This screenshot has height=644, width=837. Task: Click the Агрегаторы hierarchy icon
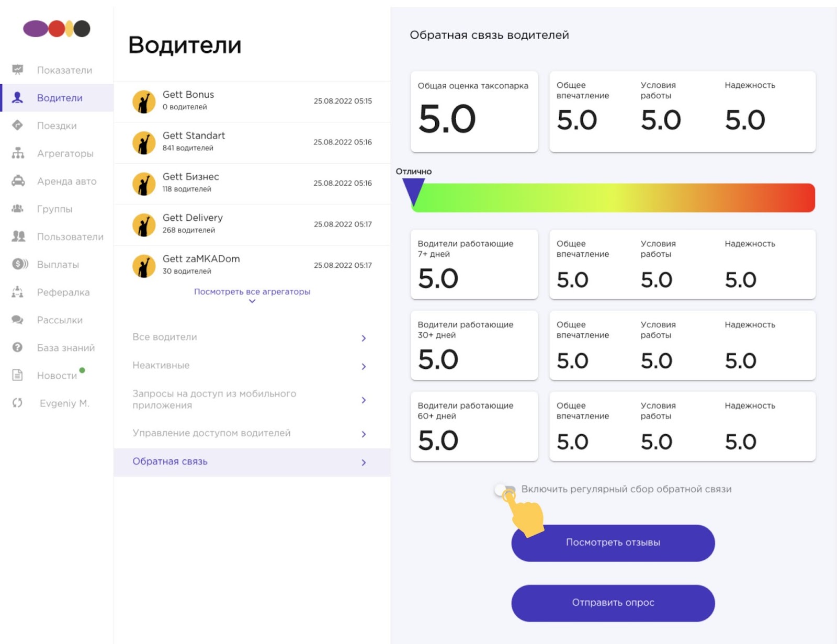[18, 153]
